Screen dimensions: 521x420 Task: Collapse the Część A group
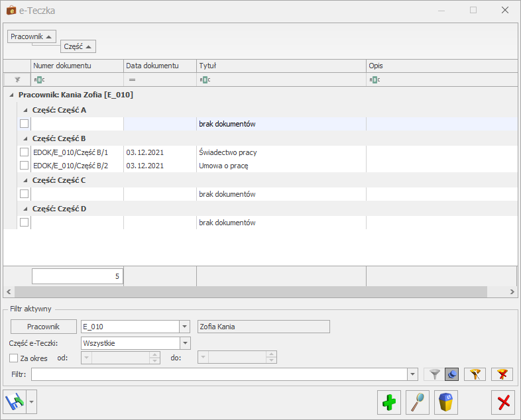coord(26,110)
